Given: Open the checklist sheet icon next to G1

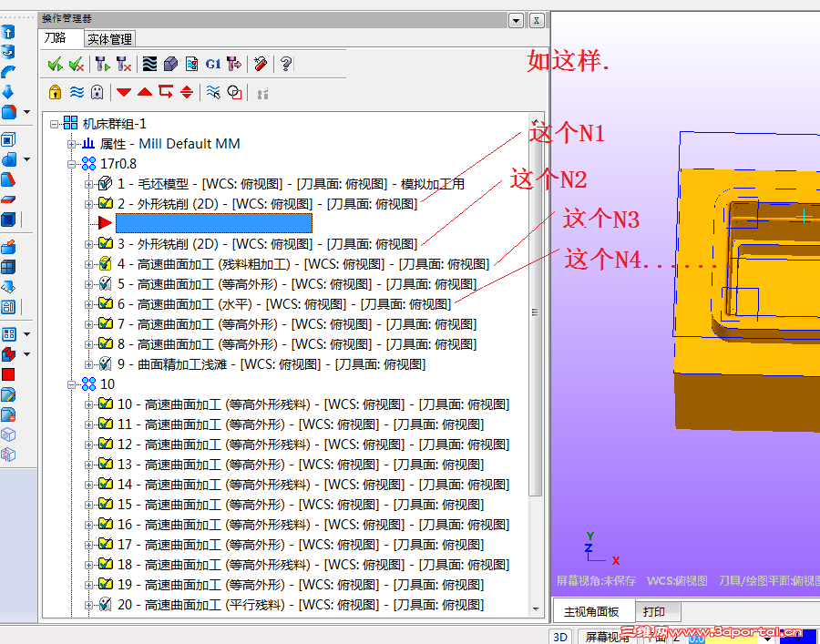Looking at the screenshot, I should click(x=191, y=65).
